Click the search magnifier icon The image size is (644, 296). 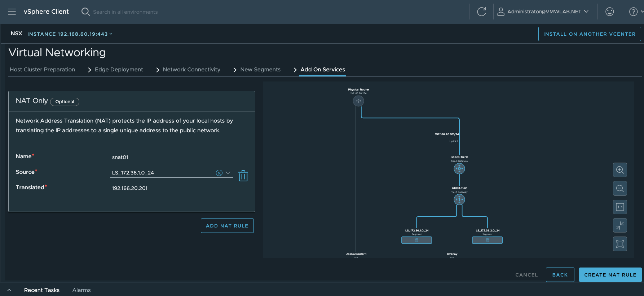click(x=85, y=12)
